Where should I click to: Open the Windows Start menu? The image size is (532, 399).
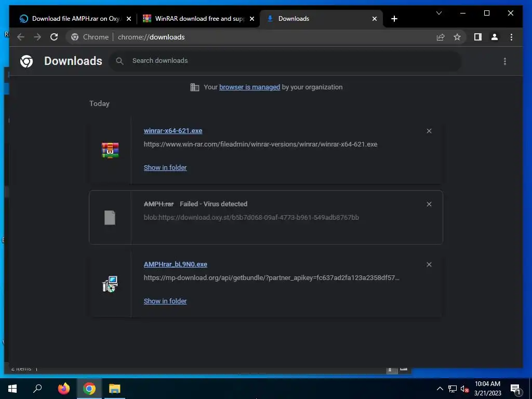click(12, 389)
